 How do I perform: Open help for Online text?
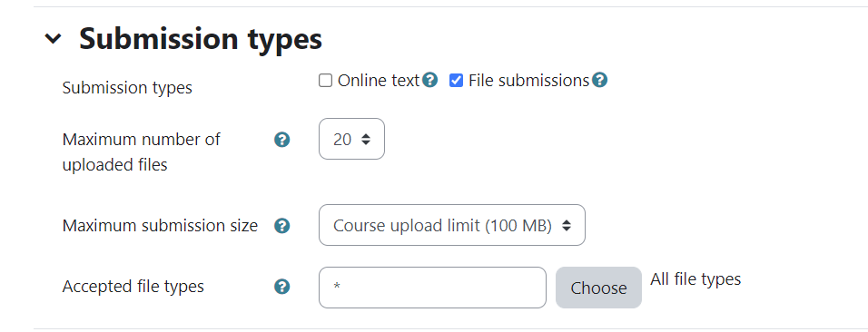pyautogui.click(x=429, y=81)
